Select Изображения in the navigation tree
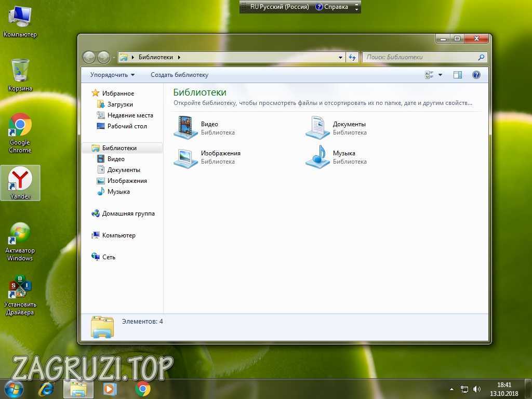The image size is (532, 399). tap(127, 180)
